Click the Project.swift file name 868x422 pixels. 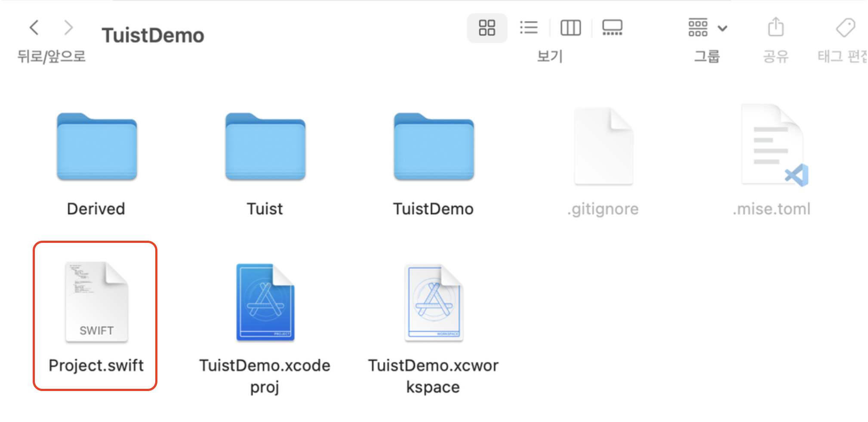tap(96, 366)
